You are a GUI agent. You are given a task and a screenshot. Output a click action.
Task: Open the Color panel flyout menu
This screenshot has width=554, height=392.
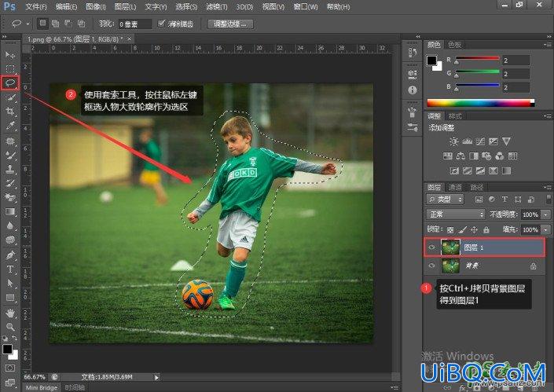click(548, 45)
